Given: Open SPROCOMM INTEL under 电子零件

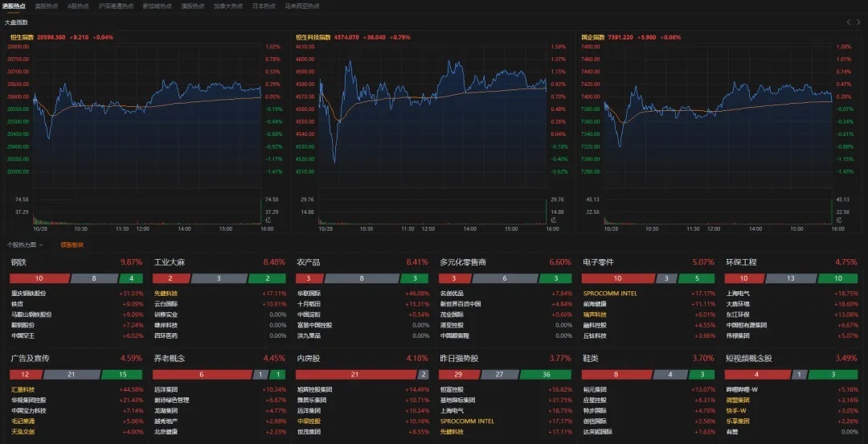Looking at the screenshot, I should (x=610, y=294).
